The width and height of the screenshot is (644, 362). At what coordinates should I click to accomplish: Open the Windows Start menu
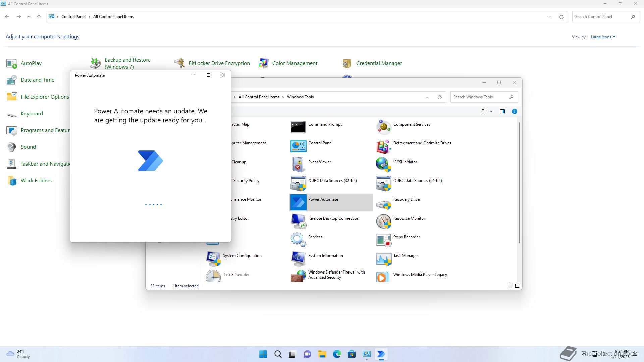tap(263, 354)
